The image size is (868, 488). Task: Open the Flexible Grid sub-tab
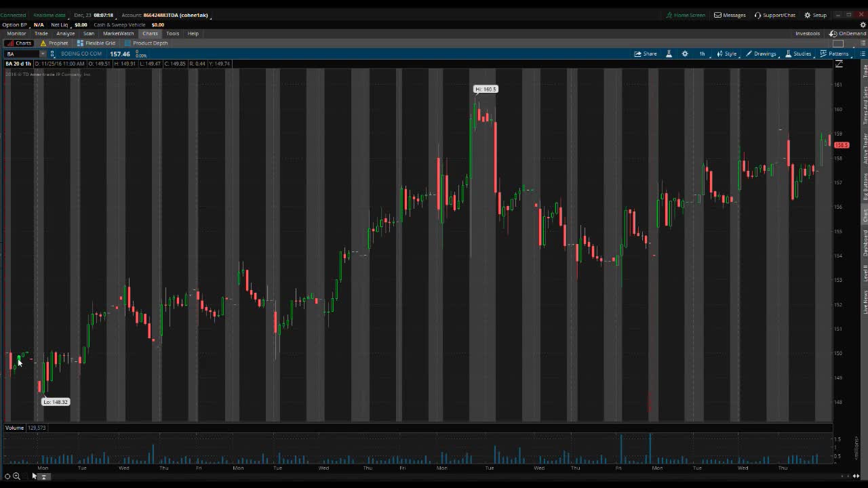(96, 43)
